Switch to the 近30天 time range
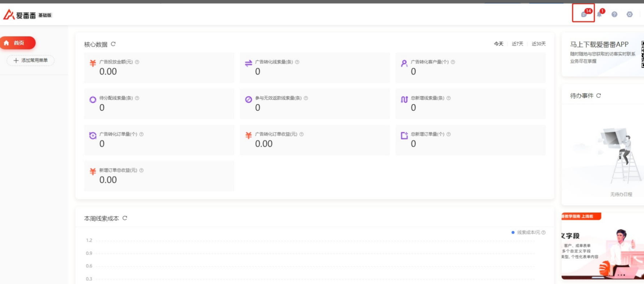Image resolution: width=644 pixels, height=284 pixels. 538,44
